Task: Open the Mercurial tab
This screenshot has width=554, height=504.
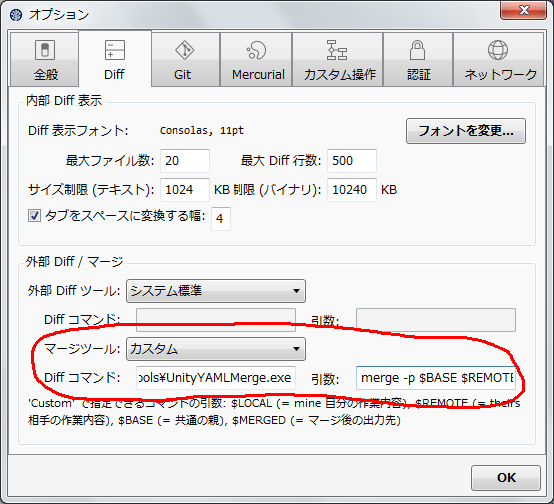Action: [x=256, y=59]
